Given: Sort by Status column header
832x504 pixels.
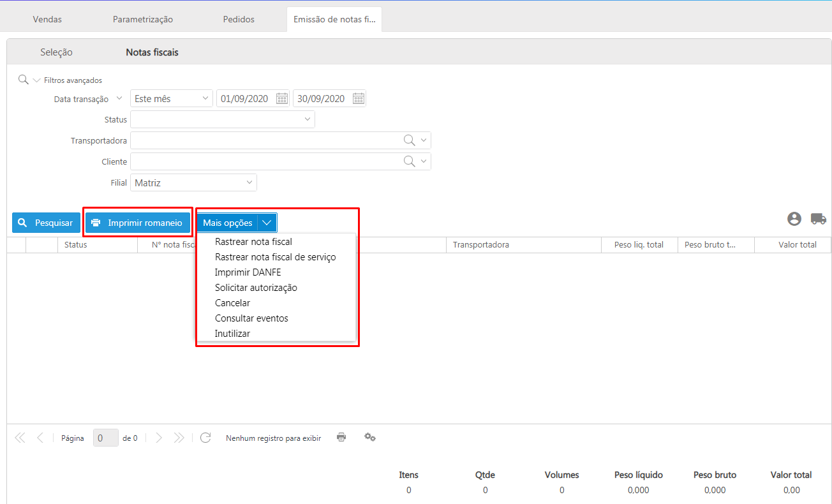Looking at the screenshot, I should pos(98,244).
